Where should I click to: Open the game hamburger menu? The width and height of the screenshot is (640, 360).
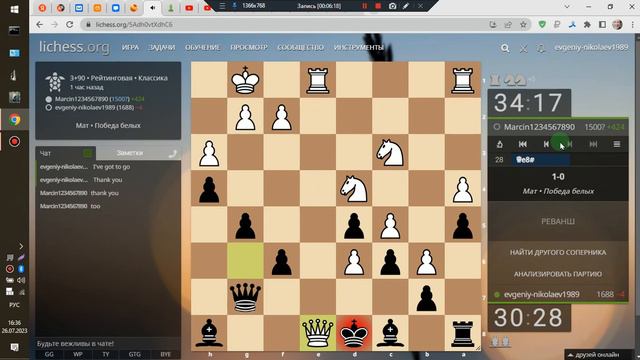[x=617, y=144]
